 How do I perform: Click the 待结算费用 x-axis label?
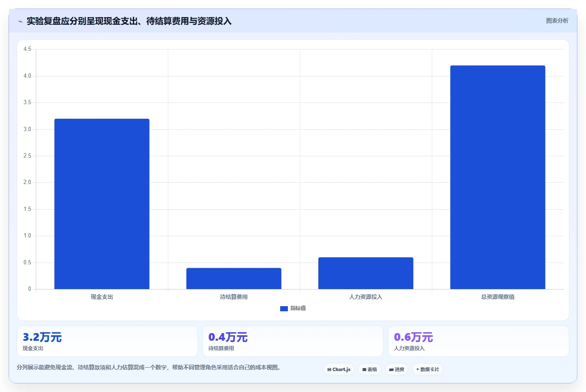tap(234, 297)
